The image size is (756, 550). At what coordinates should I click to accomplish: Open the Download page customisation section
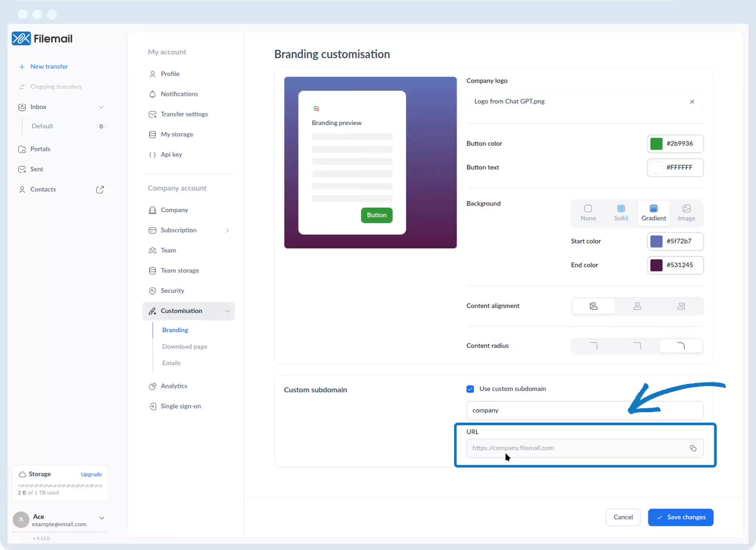point(184,347)
